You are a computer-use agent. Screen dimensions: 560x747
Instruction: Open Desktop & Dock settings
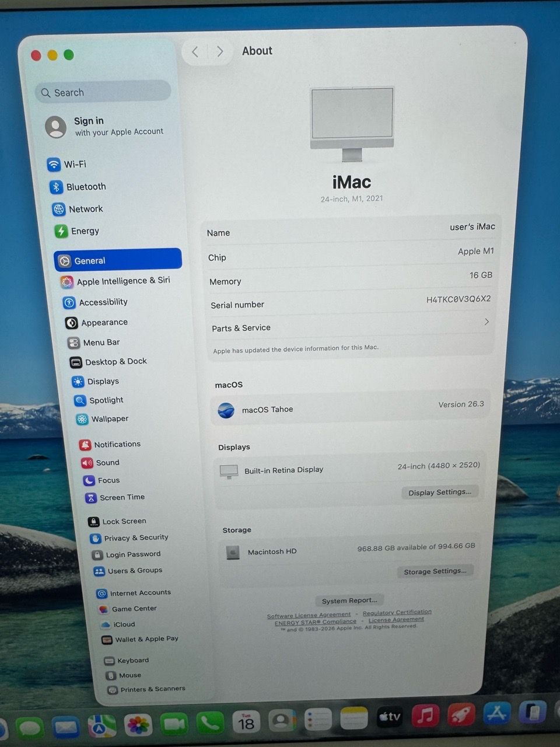[108, 362]
